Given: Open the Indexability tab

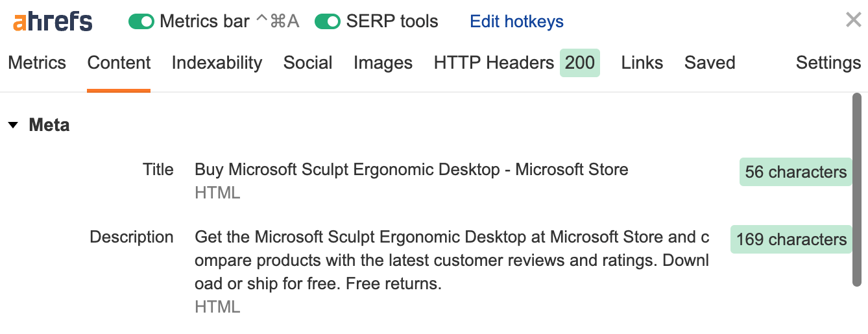Looking at the screenshot, I should pyautogui.click(x=217, y=63).
